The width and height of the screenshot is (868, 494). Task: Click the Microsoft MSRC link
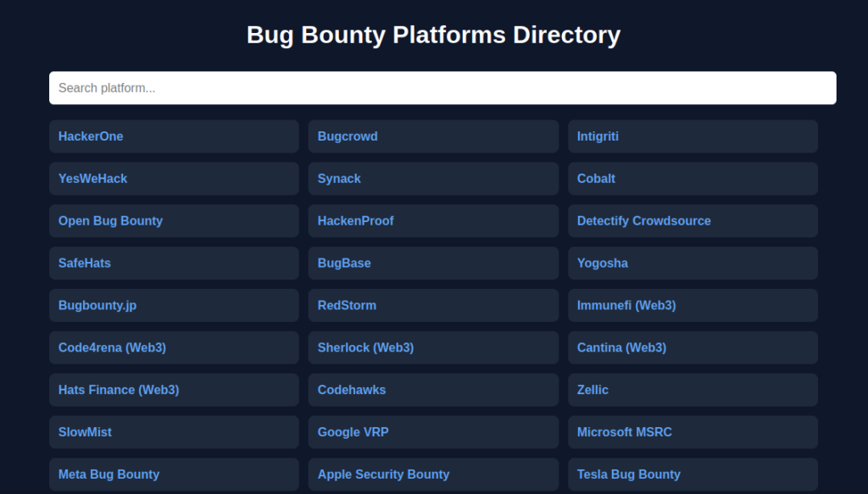624,432
